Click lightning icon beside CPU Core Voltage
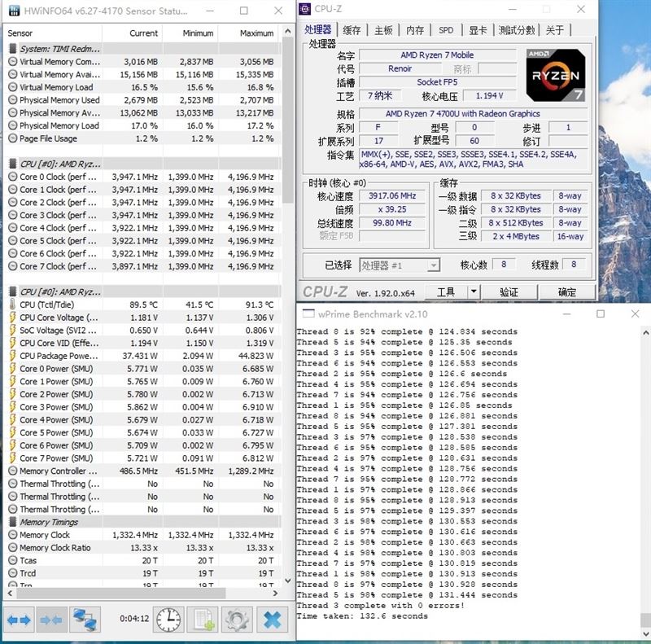This screenshot has width=651, height=644. point(13,318)
